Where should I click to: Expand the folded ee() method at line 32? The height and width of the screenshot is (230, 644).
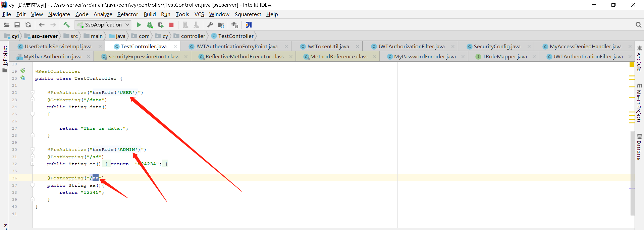point(33,164)
